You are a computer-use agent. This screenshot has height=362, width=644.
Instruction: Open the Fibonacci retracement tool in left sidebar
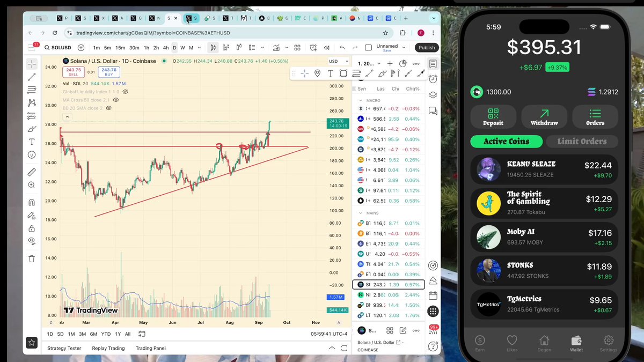coord(32,90)
